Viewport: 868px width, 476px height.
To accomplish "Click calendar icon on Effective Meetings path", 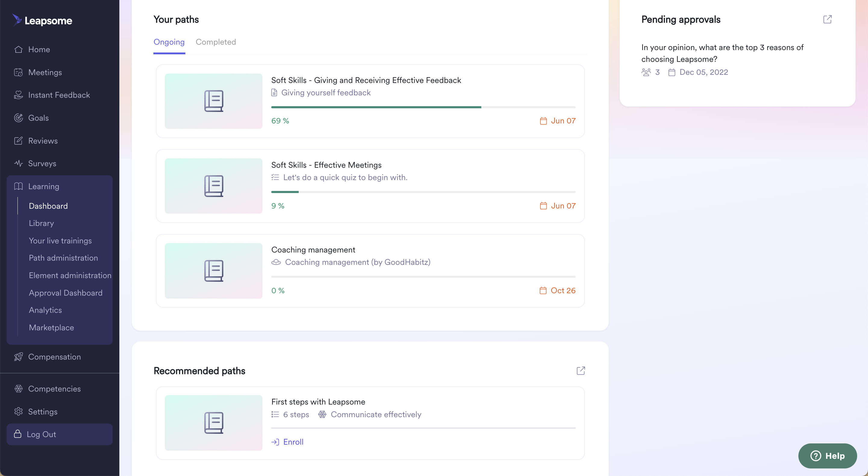I will click(543, 206).
